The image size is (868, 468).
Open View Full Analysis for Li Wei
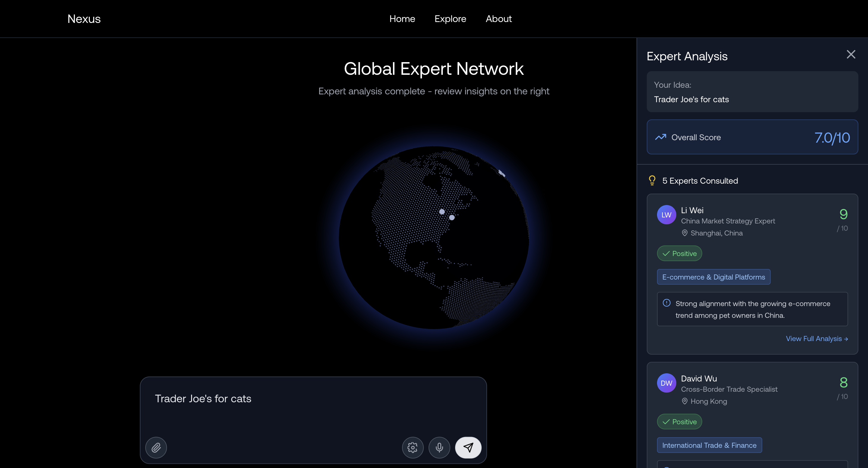816,339
